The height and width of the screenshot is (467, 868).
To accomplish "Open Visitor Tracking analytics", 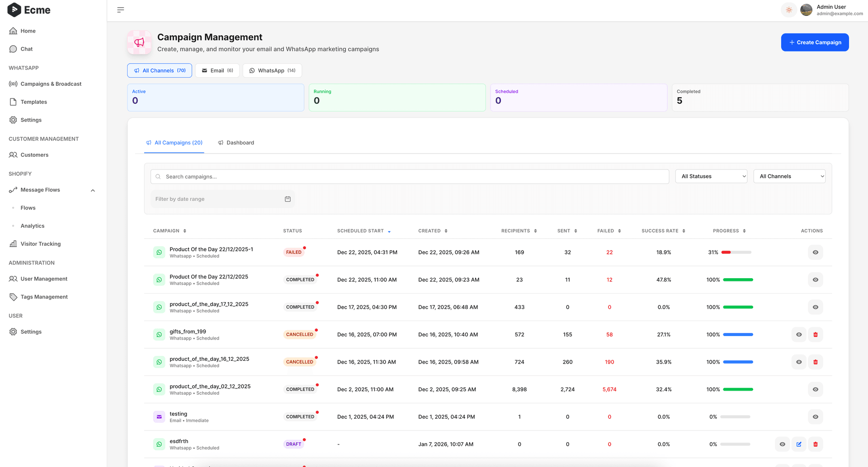I will pyautogui.click(x=41, y=243).
